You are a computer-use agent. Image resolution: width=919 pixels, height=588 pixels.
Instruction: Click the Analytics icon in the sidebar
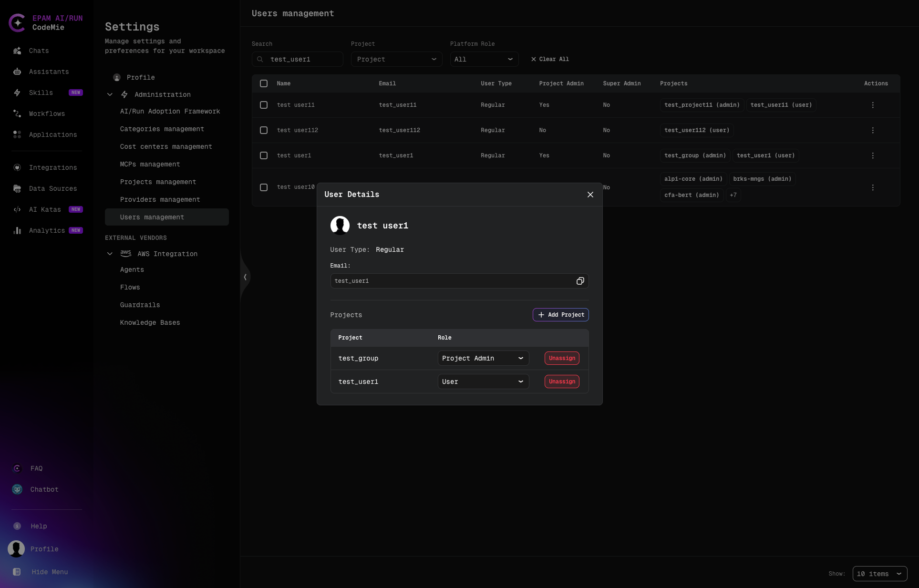17,230
